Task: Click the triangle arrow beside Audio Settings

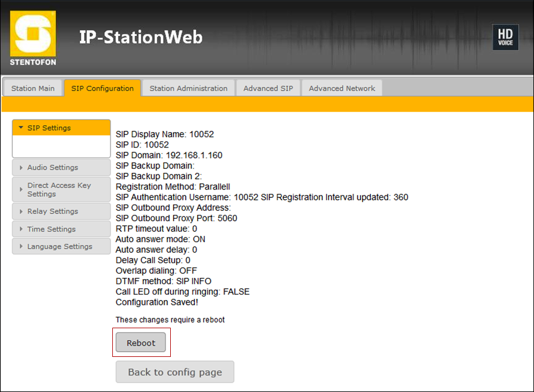Action: (21, 168)
